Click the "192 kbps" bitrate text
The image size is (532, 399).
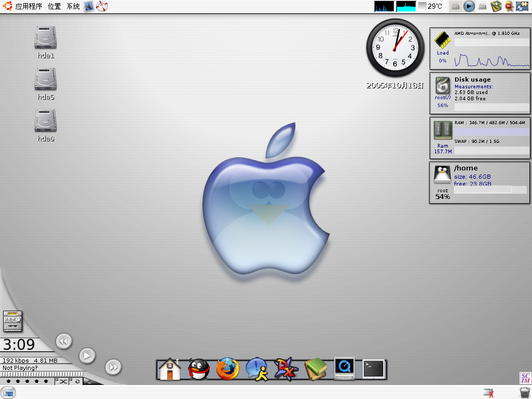coord(16,361)
